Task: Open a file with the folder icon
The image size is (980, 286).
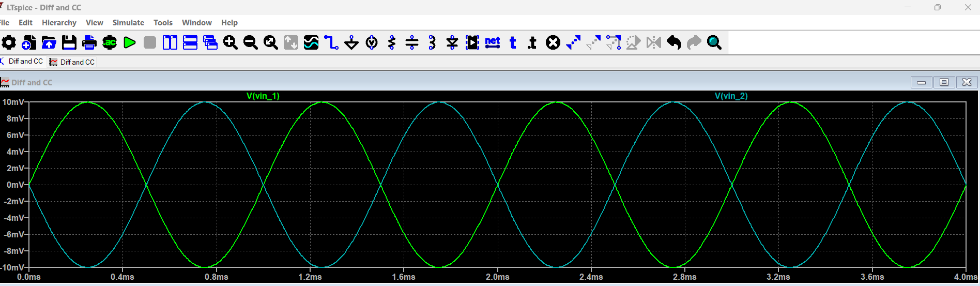Action: pyautogui.click(x=49, y=42)
